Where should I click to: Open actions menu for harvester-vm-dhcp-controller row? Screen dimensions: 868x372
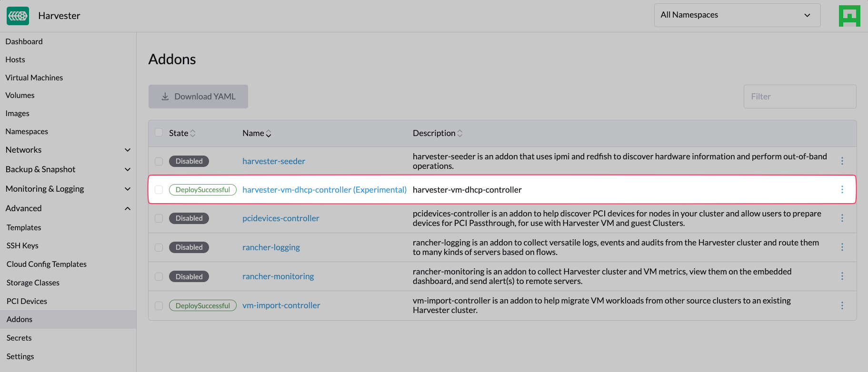[842, 190]
